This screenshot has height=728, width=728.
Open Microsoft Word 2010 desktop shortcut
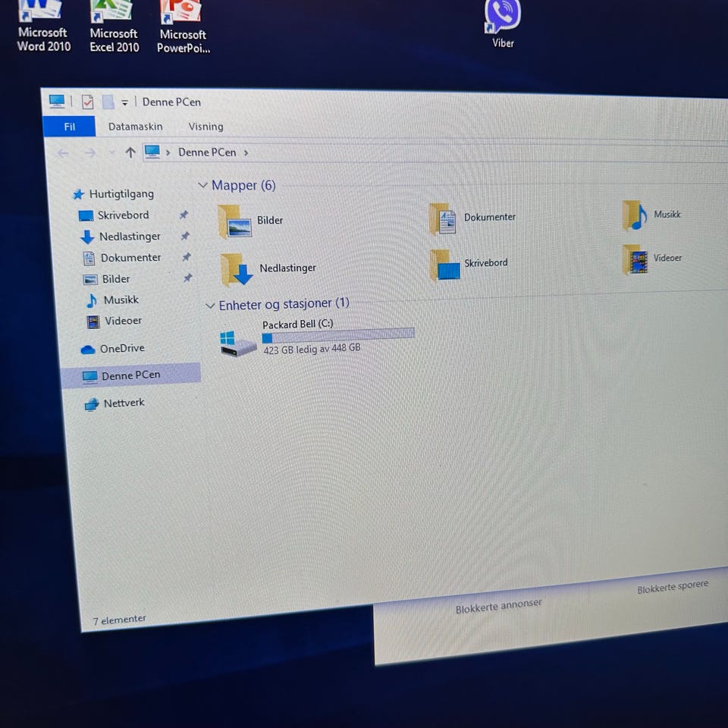click(42, 26)
